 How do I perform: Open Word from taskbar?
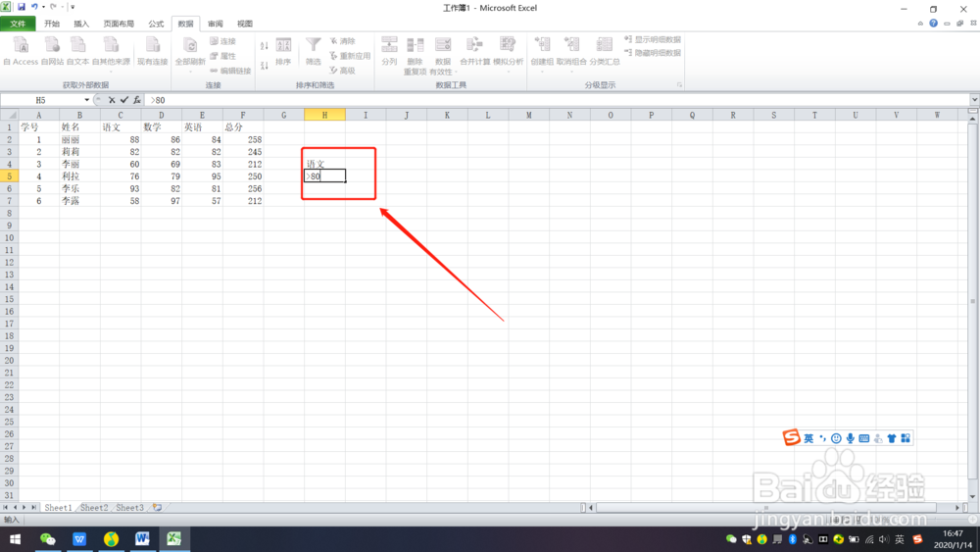tap(142, 539)
